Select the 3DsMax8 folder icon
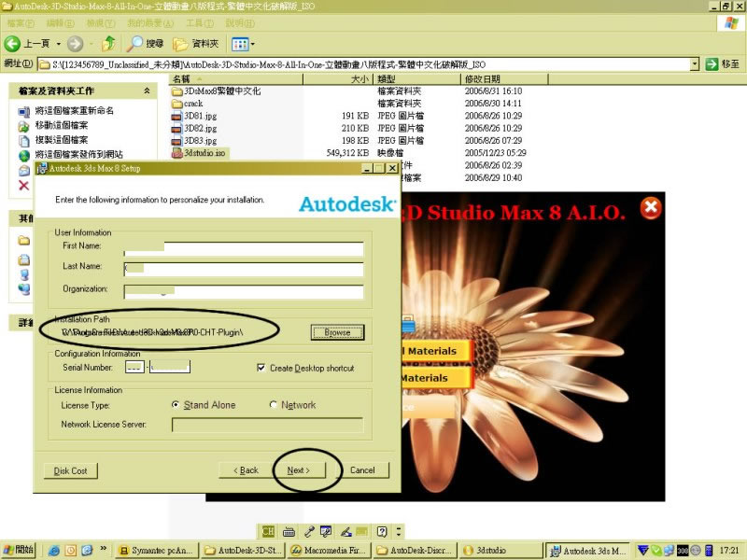The width and height of the screenshot is (747, 560). pyautogui.click(x=176, y=91)
